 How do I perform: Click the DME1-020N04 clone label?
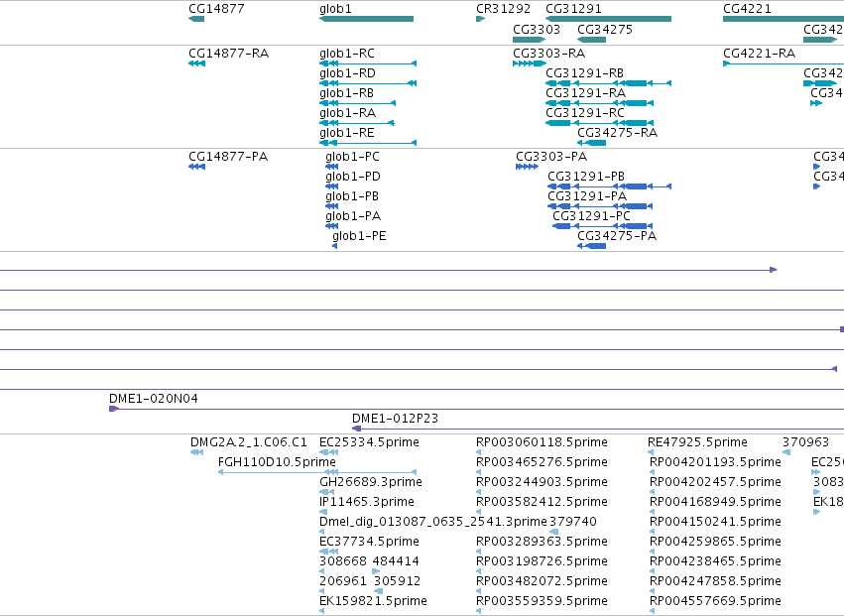point(154,399)
